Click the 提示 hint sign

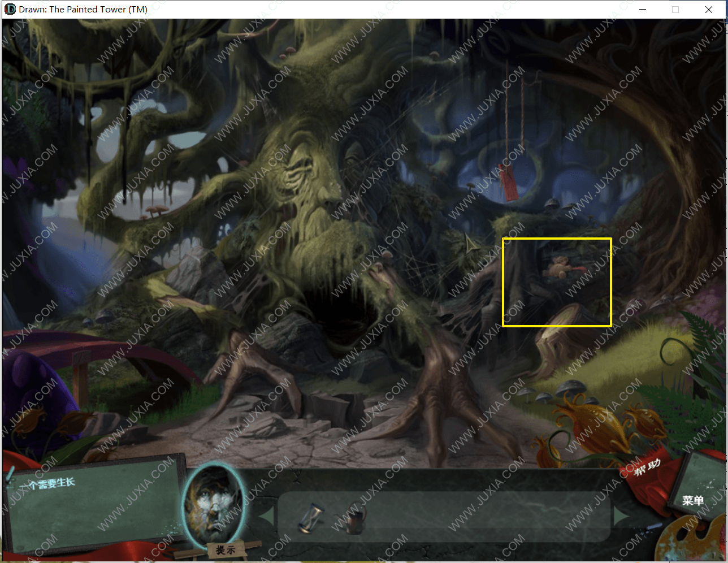click(x=226, y=549)
